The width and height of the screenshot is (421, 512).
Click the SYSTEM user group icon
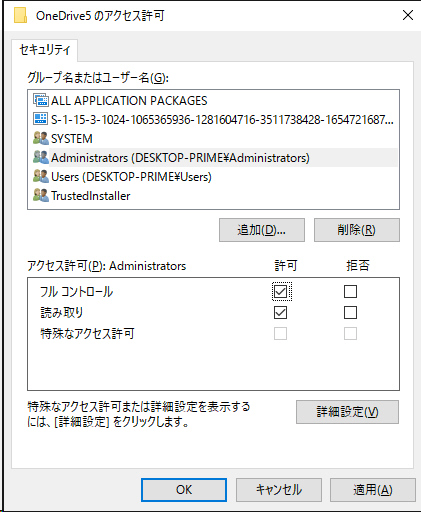(41, 138)
